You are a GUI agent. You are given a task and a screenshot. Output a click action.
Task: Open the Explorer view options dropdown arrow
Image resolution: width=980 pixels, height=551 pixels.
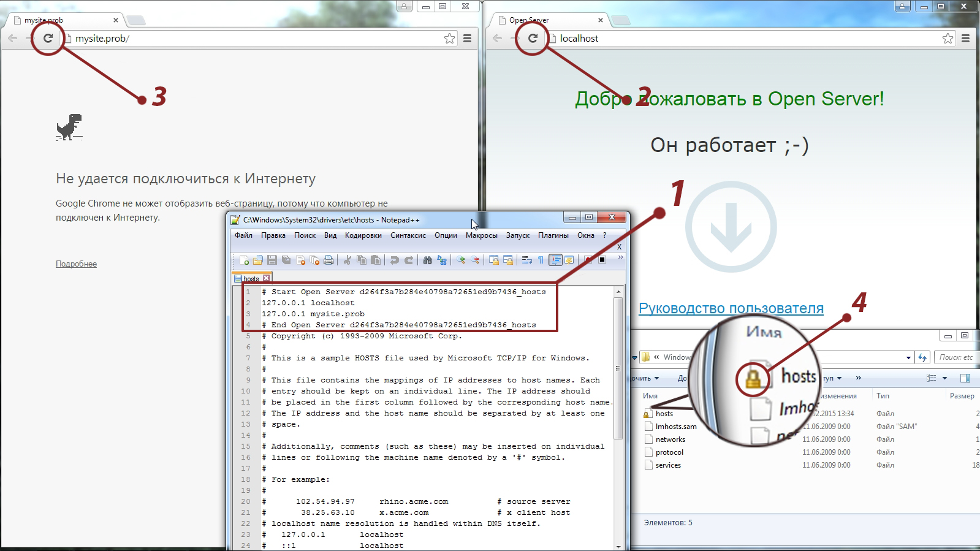944,378
